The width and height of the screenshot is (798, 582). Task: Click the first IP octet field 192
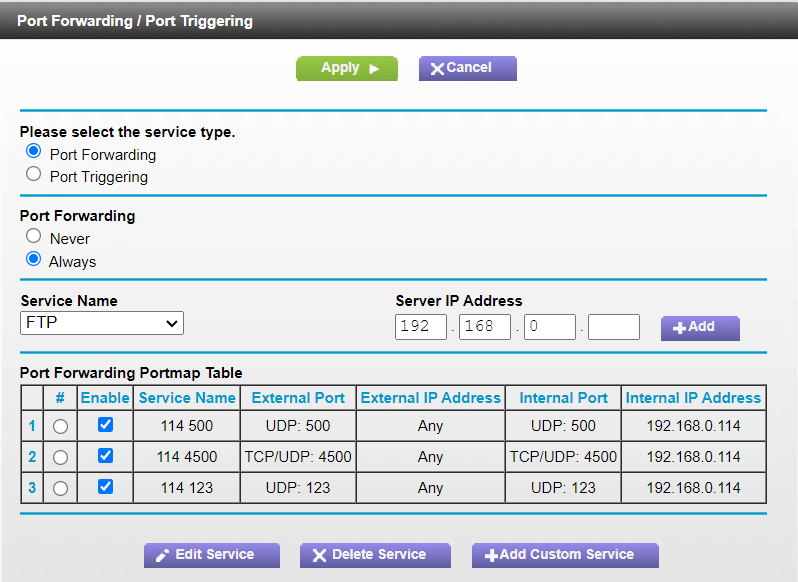pos(420,327)
